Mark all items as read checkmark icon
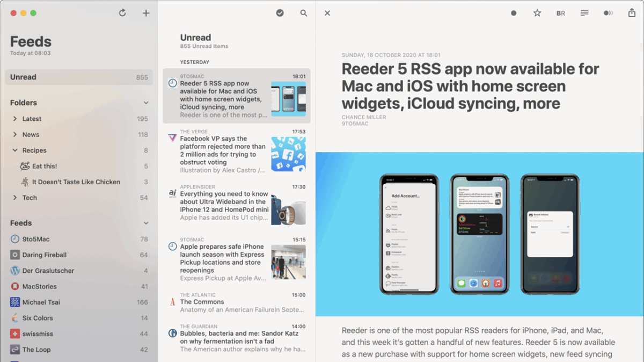 click(x=280, y=13)
